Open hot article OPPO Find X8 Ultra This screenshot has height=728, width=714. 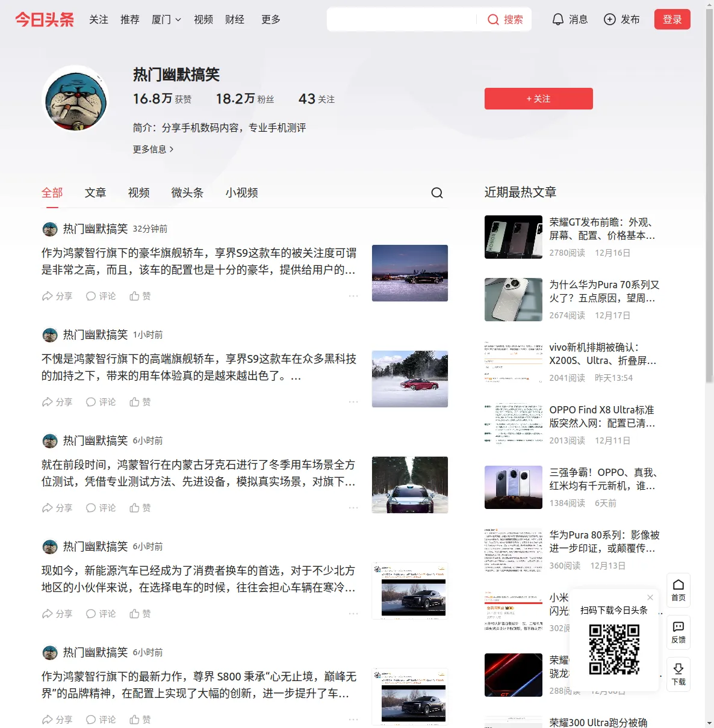603,416
